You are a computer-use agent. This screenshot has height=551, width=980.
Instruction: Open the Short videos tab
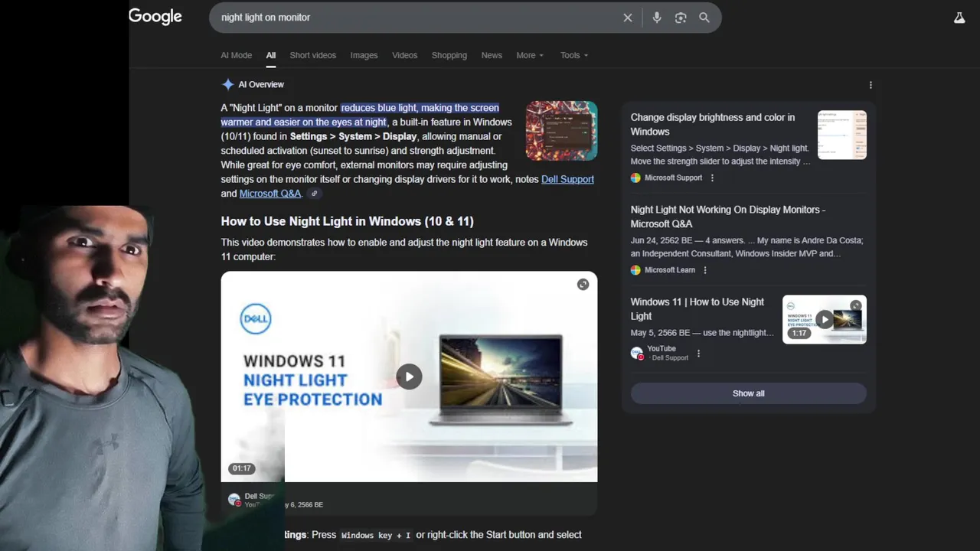click(x=312, y=55)
